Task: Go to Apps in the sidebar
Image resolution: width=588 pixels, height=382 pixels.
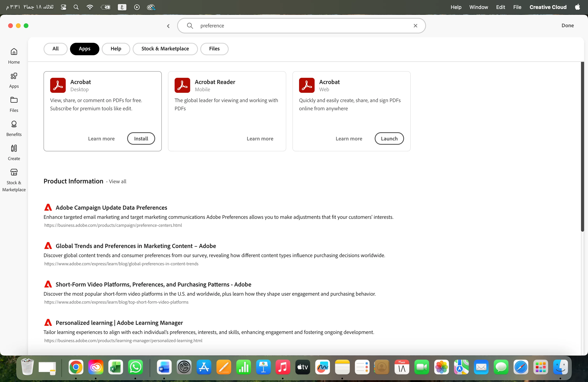Action: tap(14, 80)
